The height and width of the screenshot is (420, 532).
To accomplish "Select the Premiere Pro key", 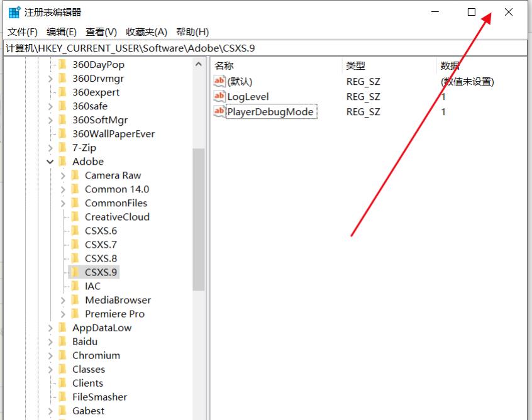I will pyautogui.click(x=114, y=314).
